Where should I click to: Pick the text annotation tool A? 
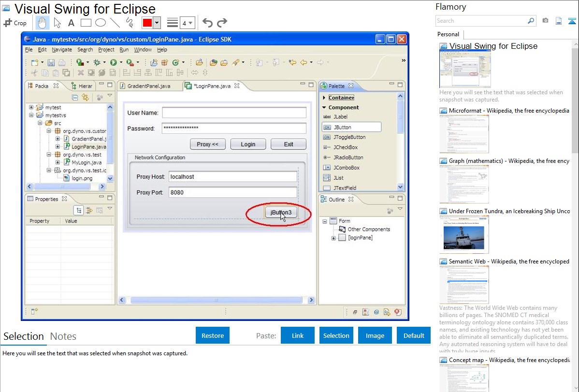pos(71,23)
